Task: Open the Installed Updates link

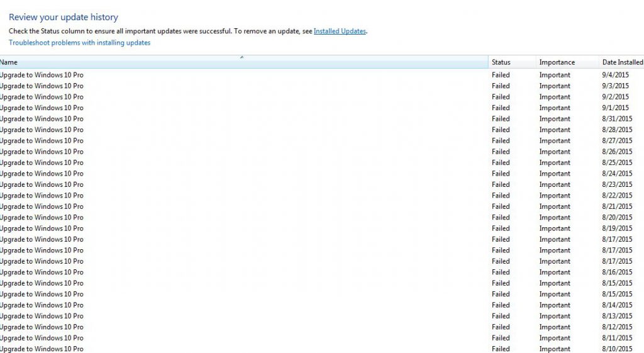Action: 339,31
